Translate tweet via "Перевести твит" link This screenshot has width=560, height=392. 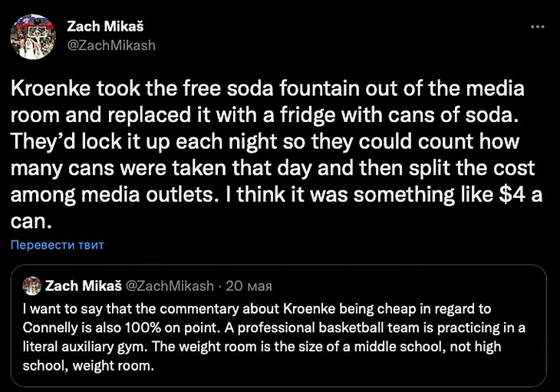pos(58,245)
